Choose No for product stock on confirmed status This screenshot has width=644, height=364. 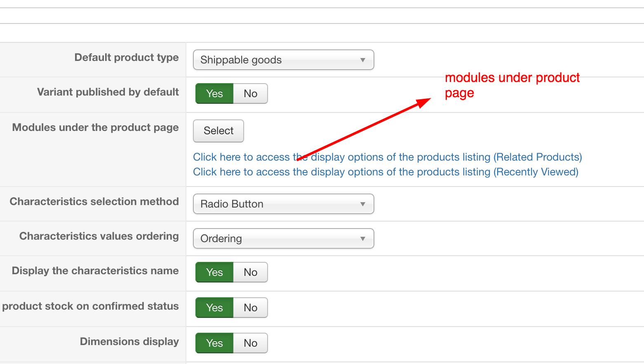[x=250, y=308]
